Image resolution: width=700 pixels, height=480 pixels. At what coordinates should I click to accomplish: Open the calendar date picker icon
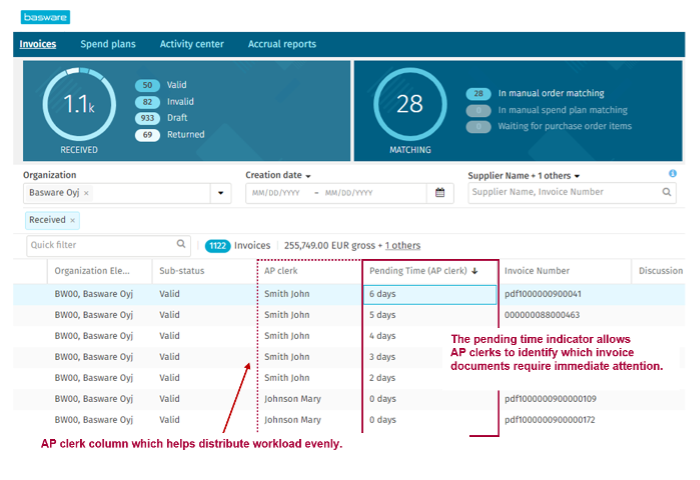[x=440, y=193]
